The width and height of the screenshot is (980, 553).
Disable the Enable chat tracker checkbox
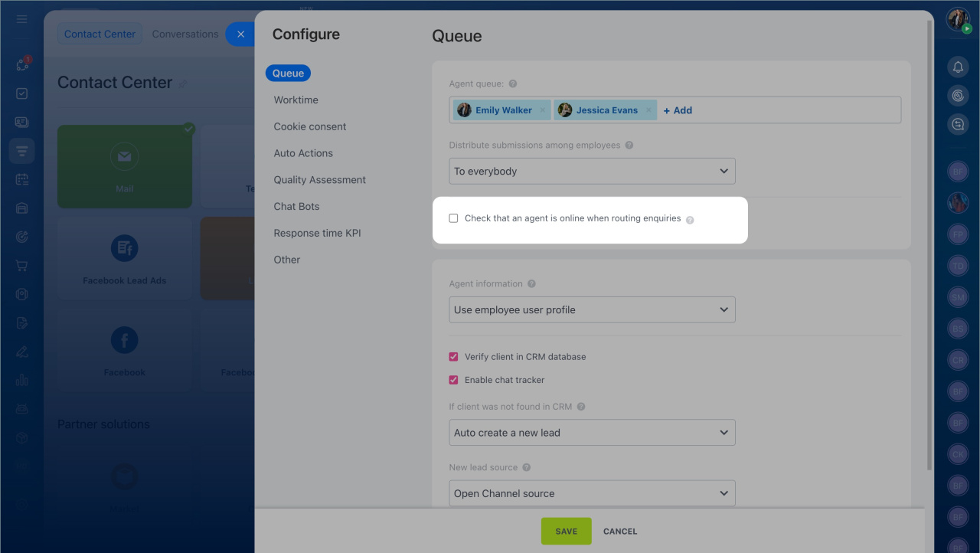pos(454,380)
